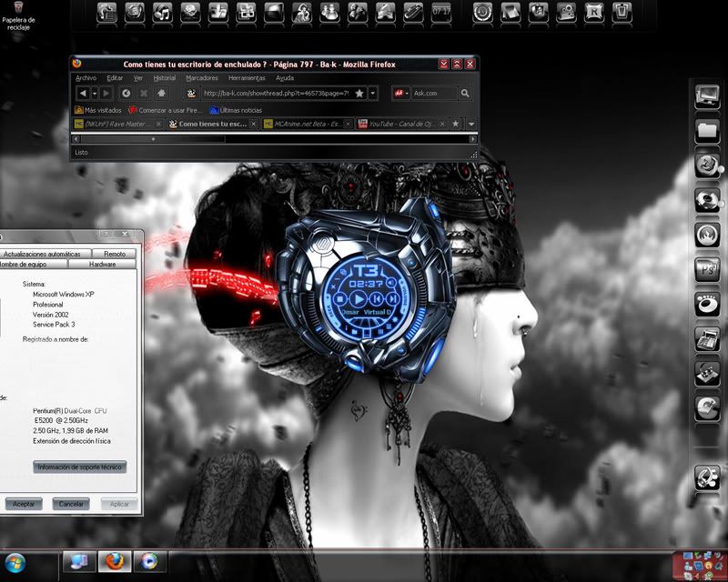Skip to next track on T3 widget
The width and height of the screenshot is (728, 582).
392,298
